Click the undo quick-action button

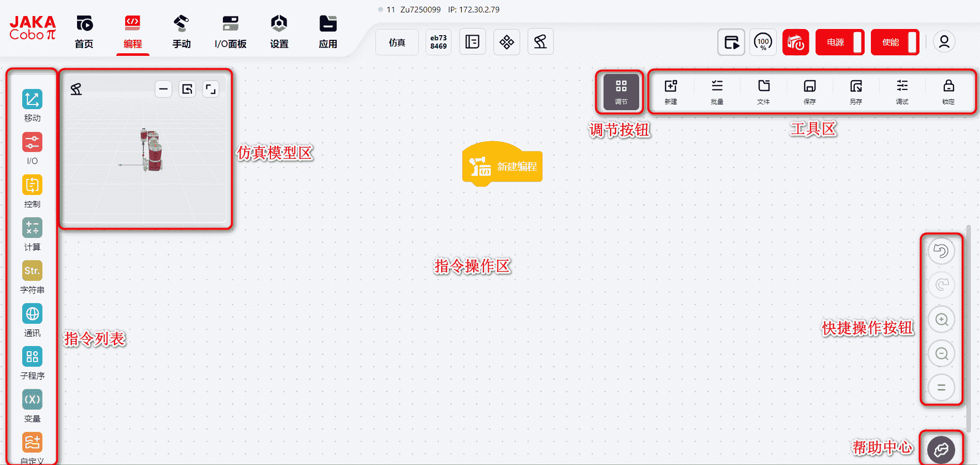point(941,251)
